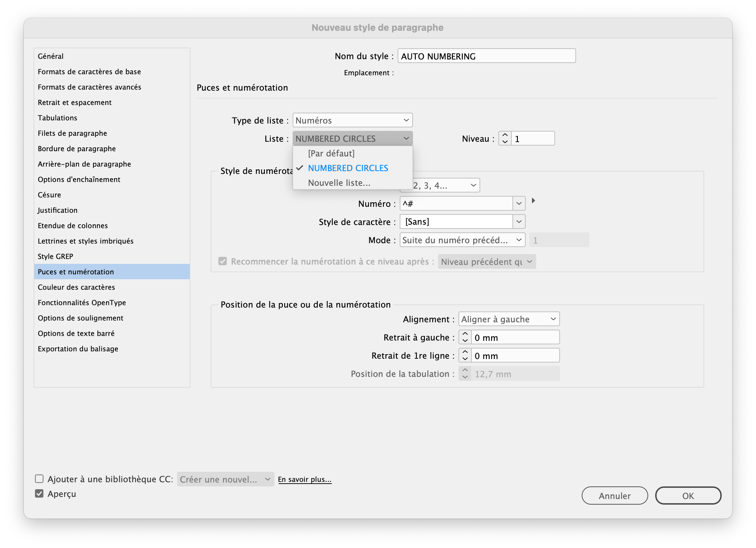756x548 pixels.
Task: Expand the Type de liste dropdown
Action: tap(352, 120)
